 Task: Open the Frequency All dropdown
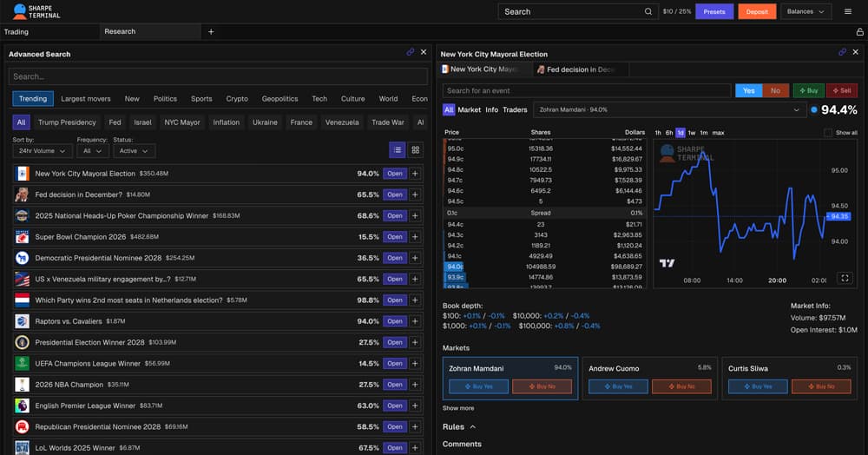pyautogui.click(x=92, y=151)
